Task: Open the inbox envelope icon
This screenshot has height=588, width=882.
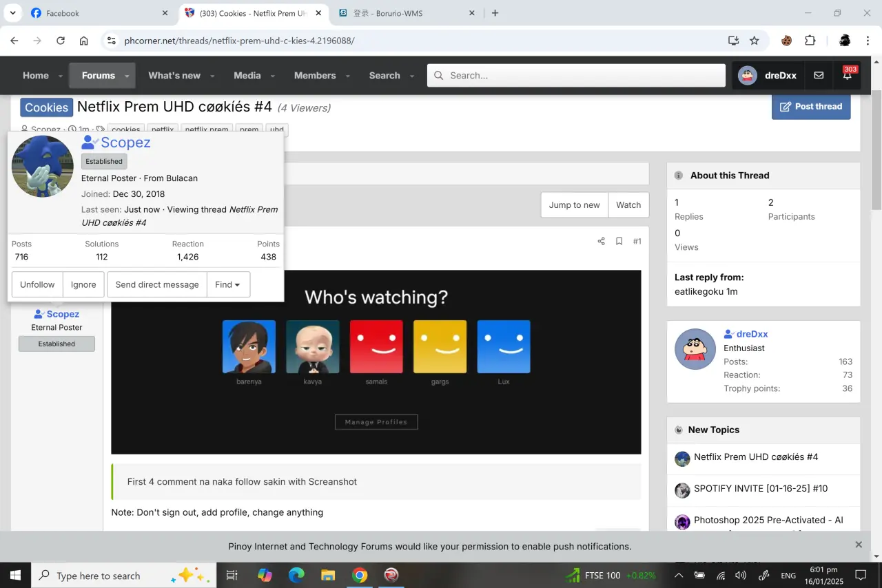Action: coord(819,76)
